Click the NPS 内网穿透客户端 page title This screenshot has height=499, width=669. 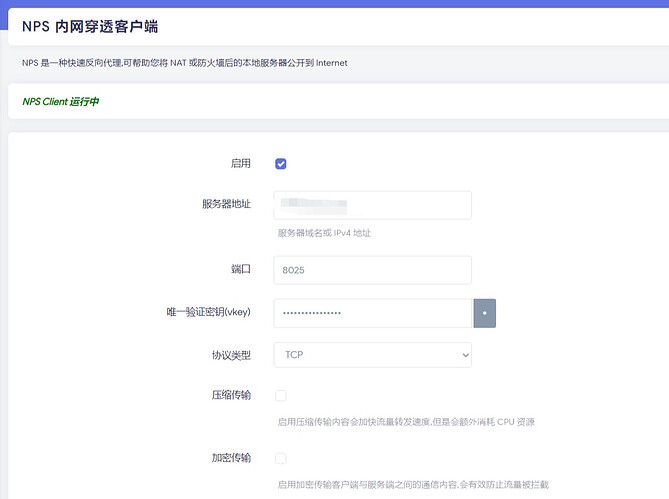90,26
